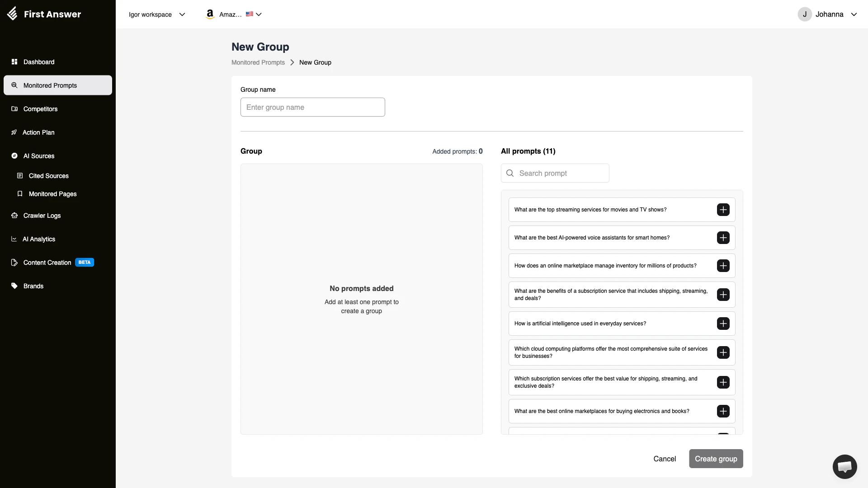The height and width of the screenshot is (488, 868).
Task: Click the AI Sources icon
Action: coord(14,156)
